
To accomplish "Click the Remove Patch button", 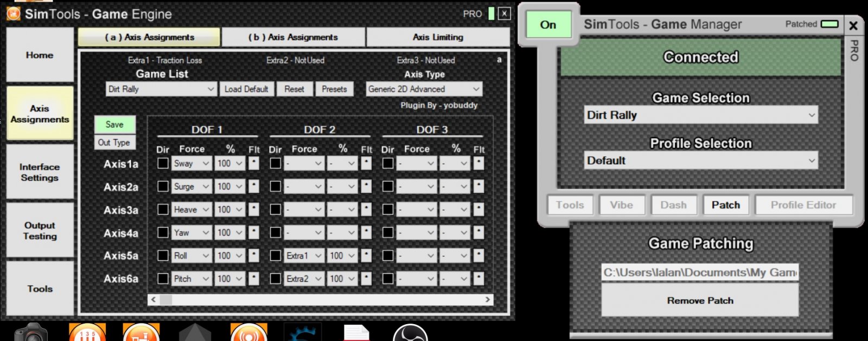I will tap(700, 300).
